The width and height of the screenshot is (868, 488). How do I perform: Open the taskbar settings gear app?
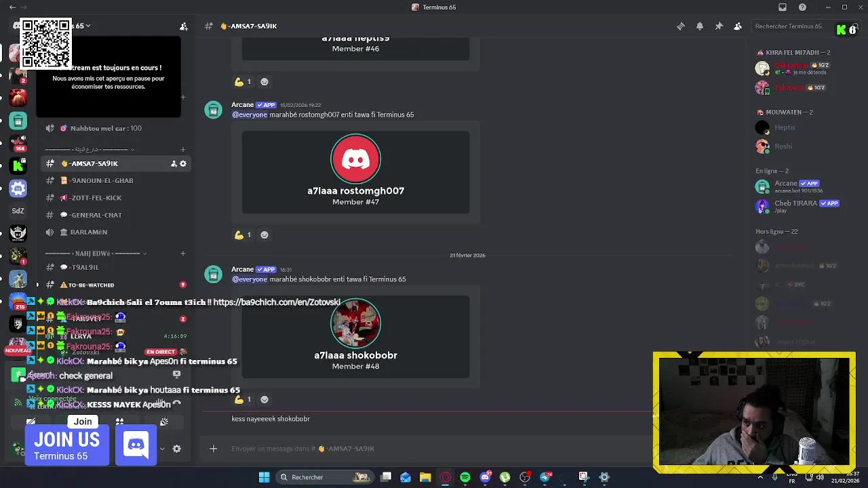[x=604, y=477]
